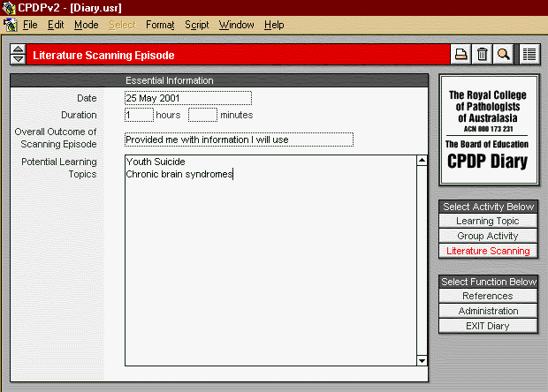
Task: Open the References function
Action: (x=488, y=296)
